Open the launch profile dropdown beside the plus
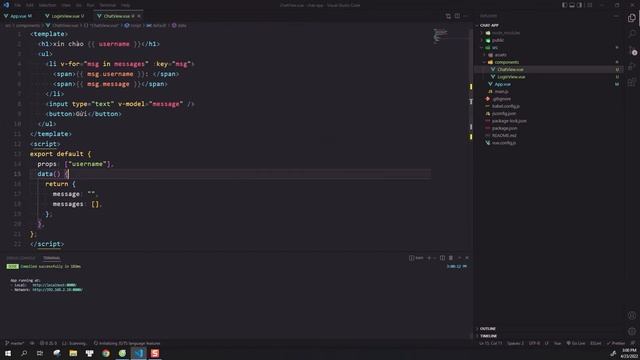Viewport: 640px width, 360px height. [x=434, y=258]
